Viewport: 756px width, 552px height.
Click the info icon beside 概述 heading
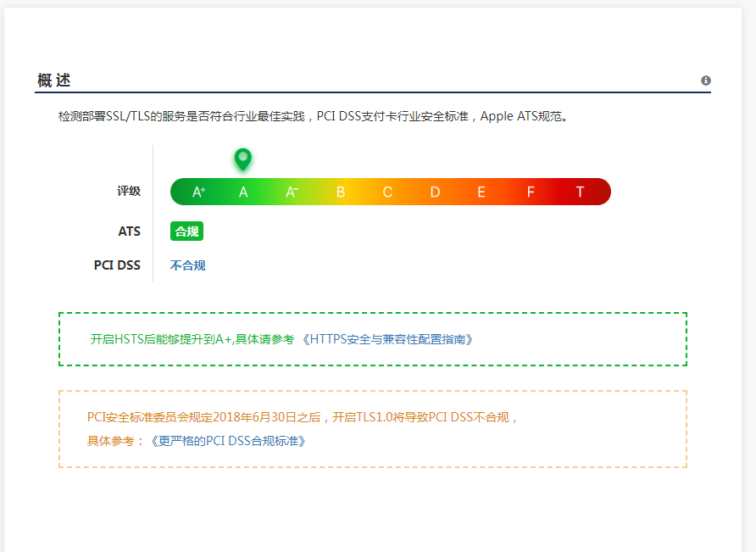(x=705, y=81)
